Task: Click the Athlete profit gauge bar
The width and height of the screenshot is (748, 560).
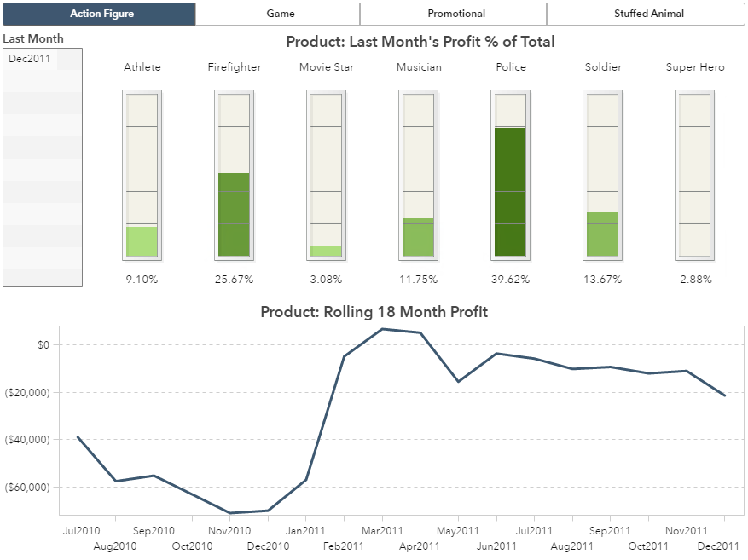Action: [x=142, y=175]
